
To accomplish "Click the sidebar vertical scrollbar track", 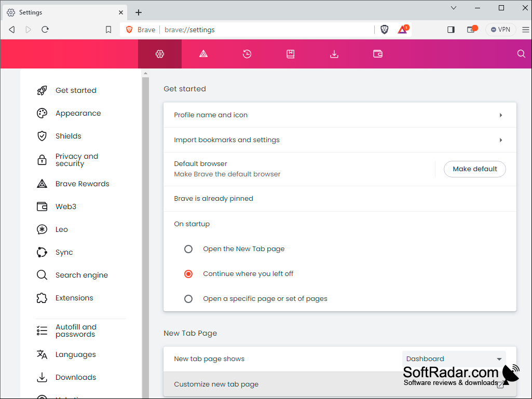I will [145, 238].
